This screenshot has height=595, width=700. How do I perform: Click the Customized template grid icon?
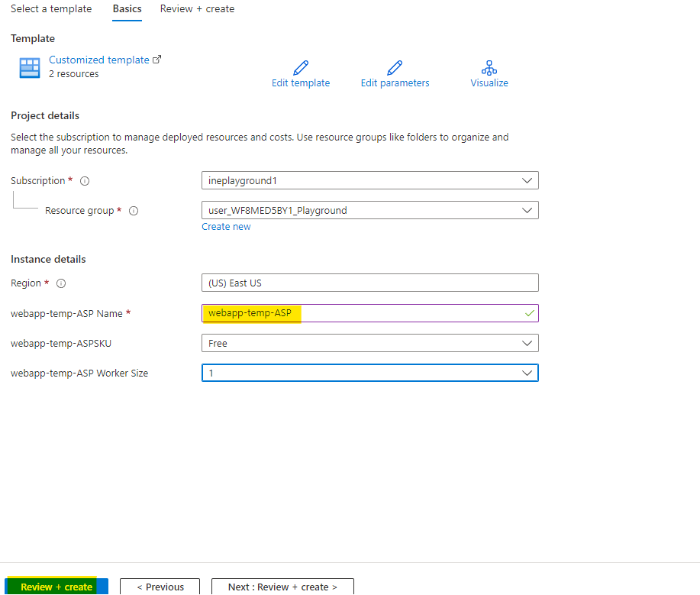[x=30, y=68]
